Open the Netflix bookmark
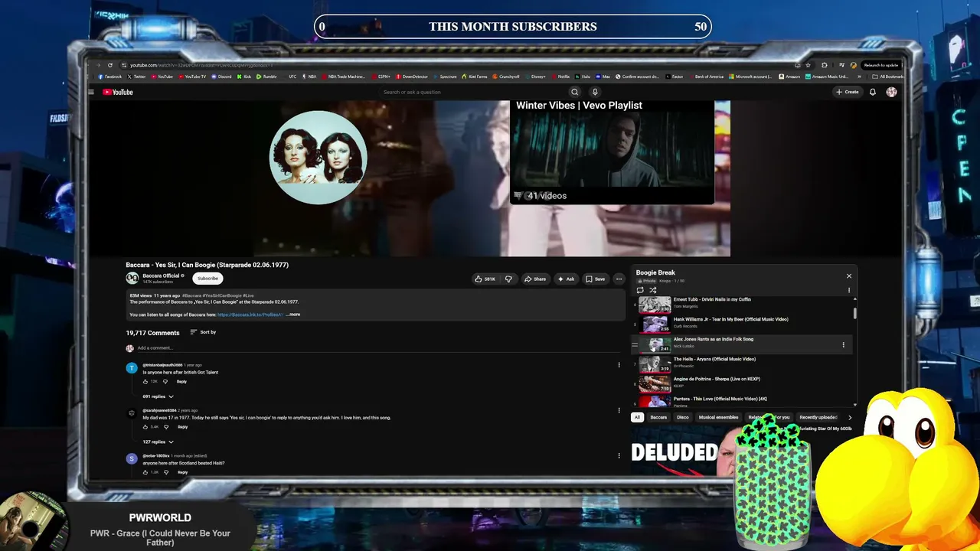The height and width of the screenshot is (551, 980). point(561,77)
